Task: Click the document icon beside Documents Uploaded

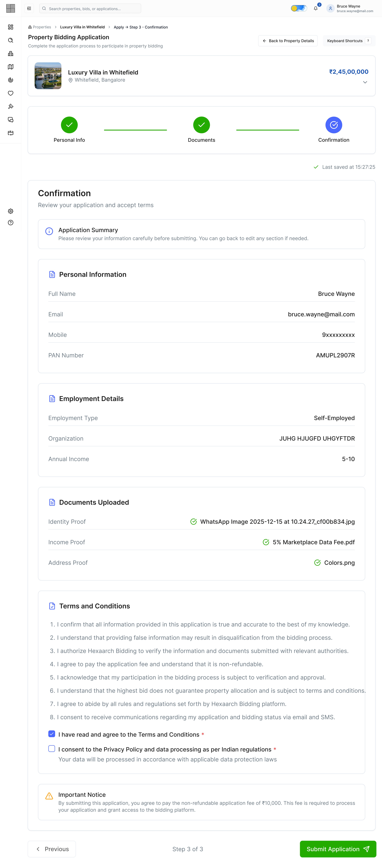Action: pos(52,502)
